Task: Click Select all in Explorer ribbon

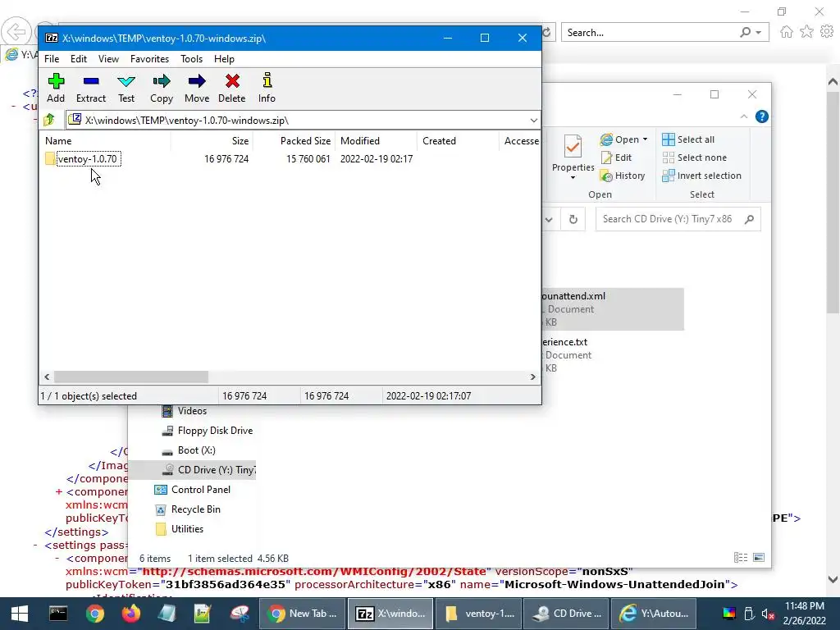Action: click(x=688, y=139)
